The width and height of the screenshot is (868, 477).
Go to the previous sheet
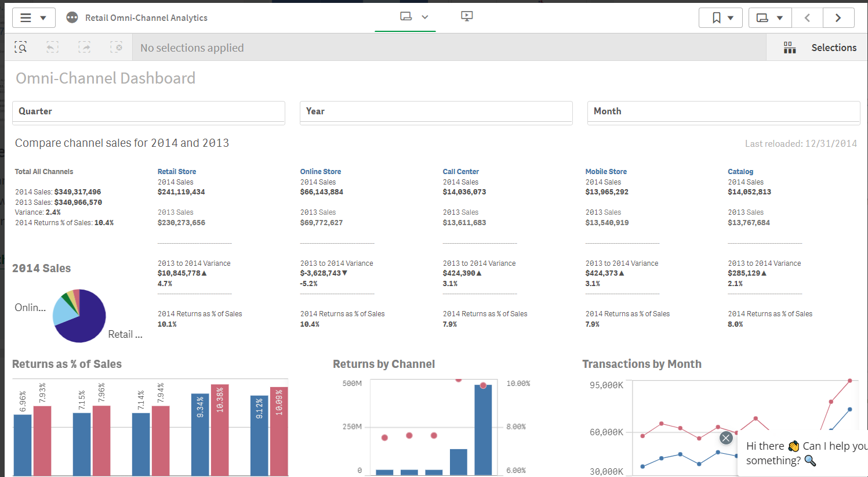click(807, 18)
